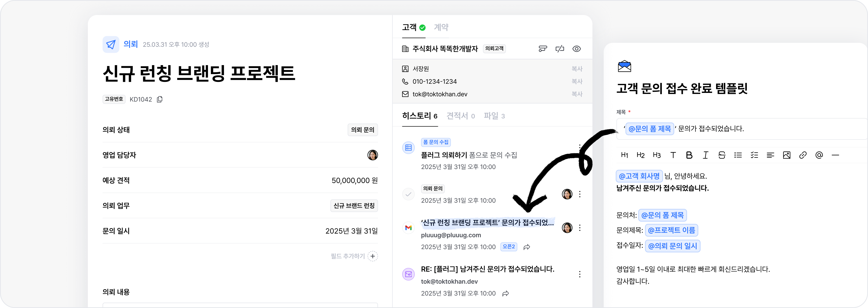
Task: Click forward arrow on tok@toktokhan.dev entry
Action: pyautogui.click(x=505, y=294)
